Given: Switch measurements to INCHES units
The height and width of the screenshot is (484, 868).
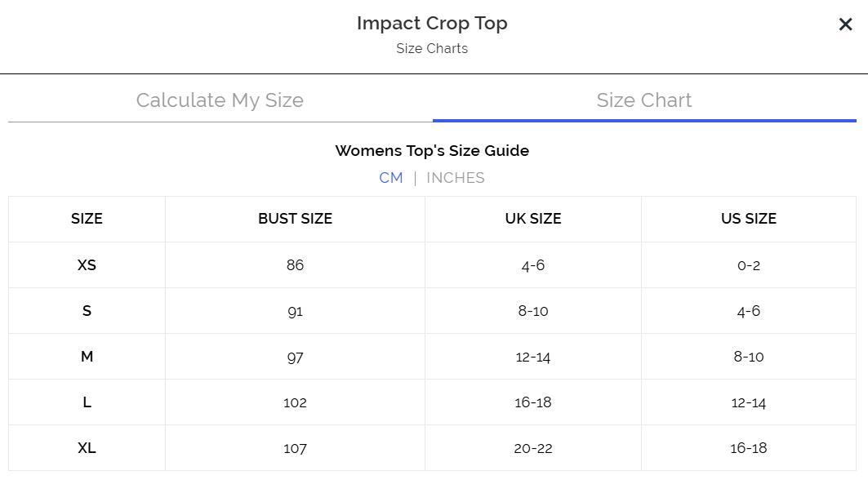Looking at the screenshot, I should click(455, 178).
